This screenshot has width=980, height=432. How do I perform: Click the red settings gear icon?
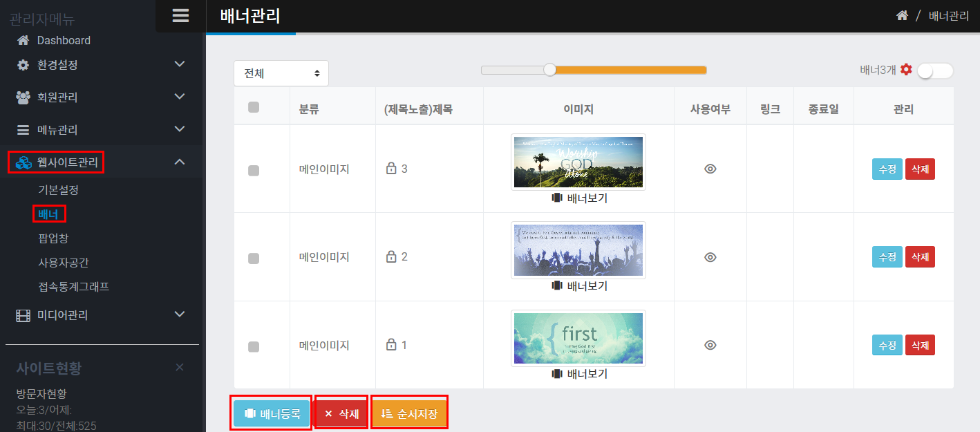(x=906, y=69)
